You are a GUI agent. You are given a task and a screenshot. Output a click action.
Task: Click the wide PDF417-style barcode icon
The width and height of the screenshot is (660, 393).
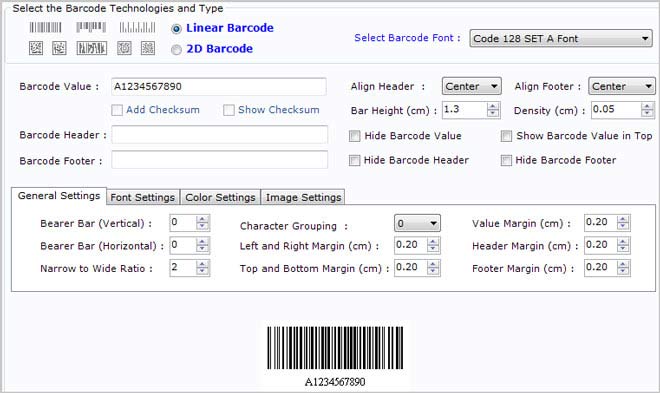point(91,48)
